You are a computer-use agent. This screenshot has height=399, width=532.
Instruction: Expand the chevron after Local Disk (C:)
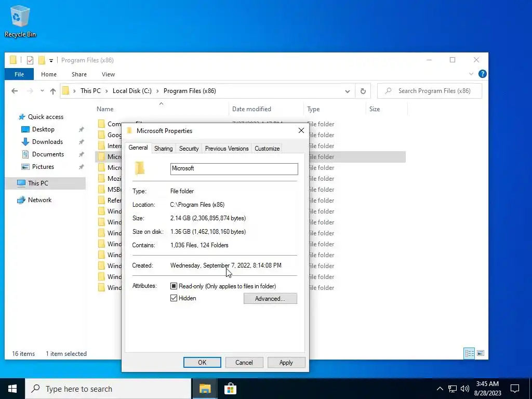pyautogui.click(x=158, y=91)
